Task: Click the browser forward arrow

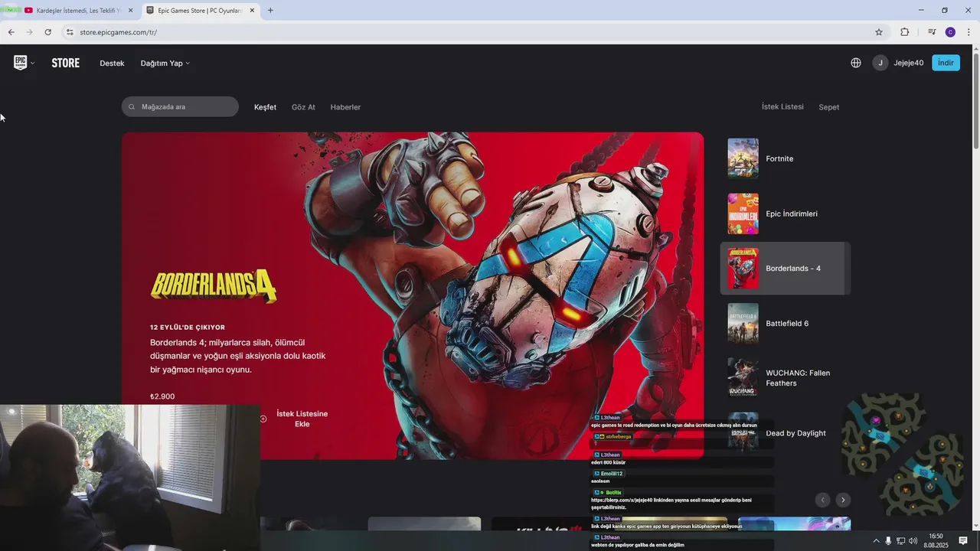Action: click(x=29, y=32)
